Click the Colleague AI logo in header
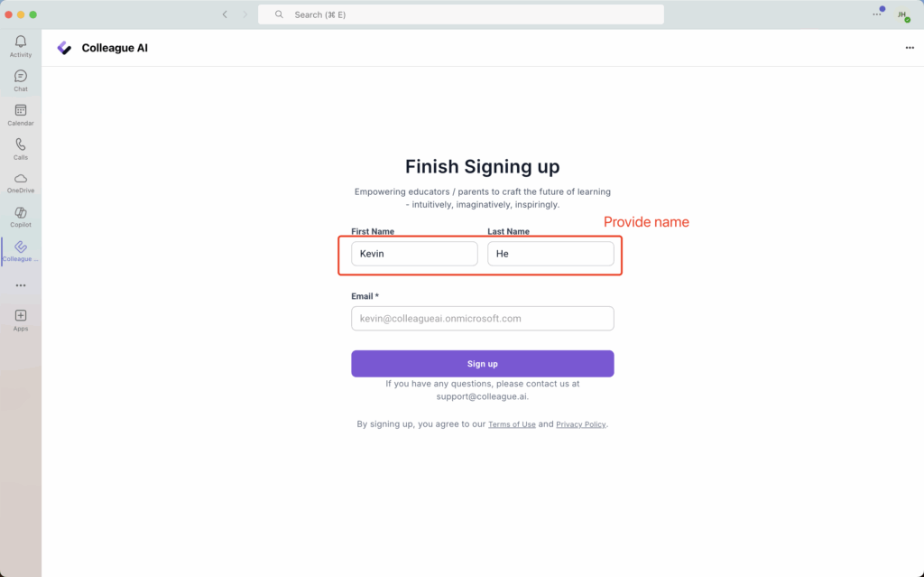The width and height of the screenshot is (924, 577). pos(64,48)
